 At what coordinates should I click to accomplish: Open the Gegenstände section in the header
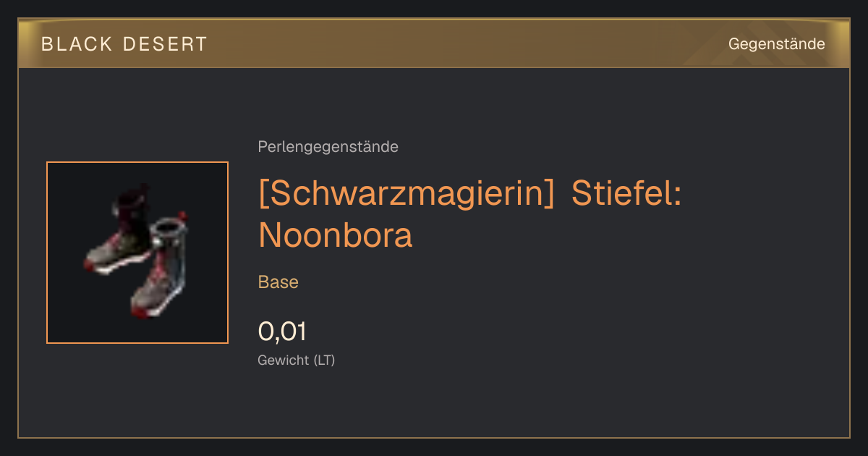click(776, 44)
